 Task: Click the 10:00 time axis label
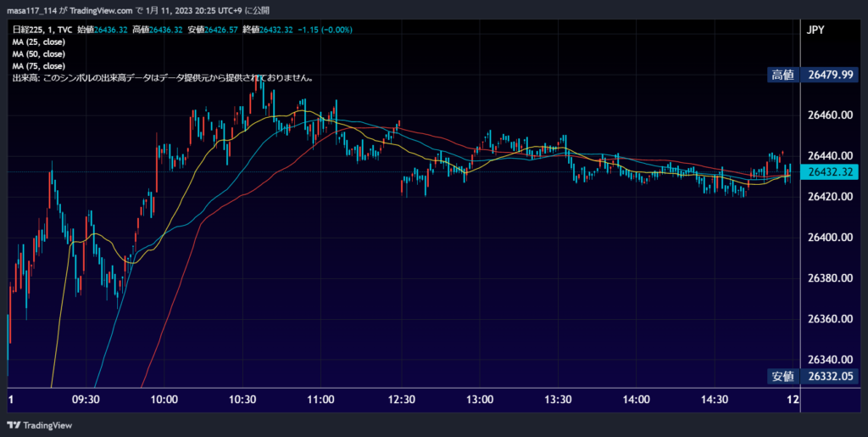164,400
